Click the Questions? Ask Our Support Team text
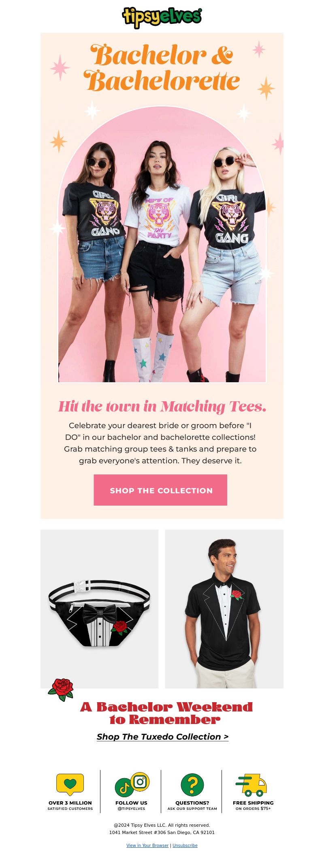This screenshot has width=324, height=868. 192,805
